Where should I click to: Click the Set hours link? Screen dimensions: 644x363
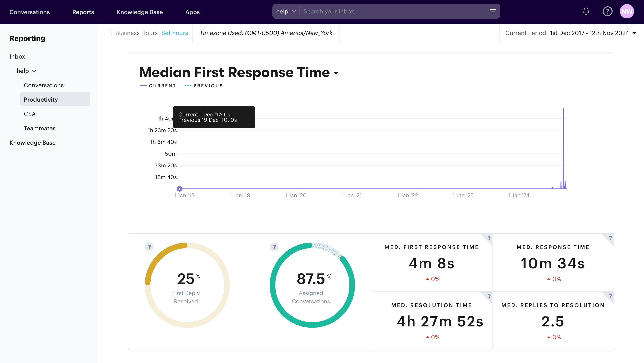pyautogui.click(x=175, y=33)
